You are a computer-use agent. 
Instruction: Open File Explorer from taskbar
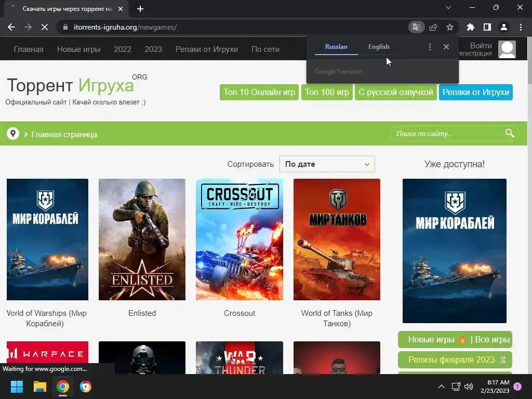pyautogui.click(x=39, y=387)
